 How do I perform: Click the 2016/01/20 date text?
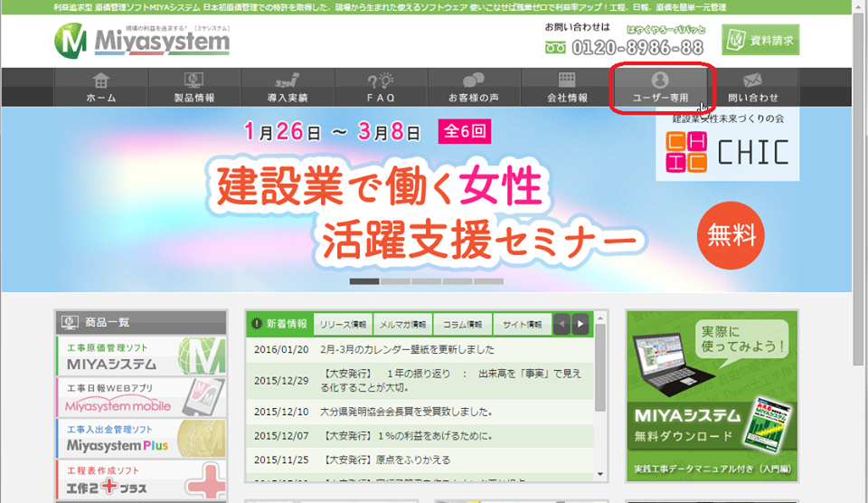281,349
